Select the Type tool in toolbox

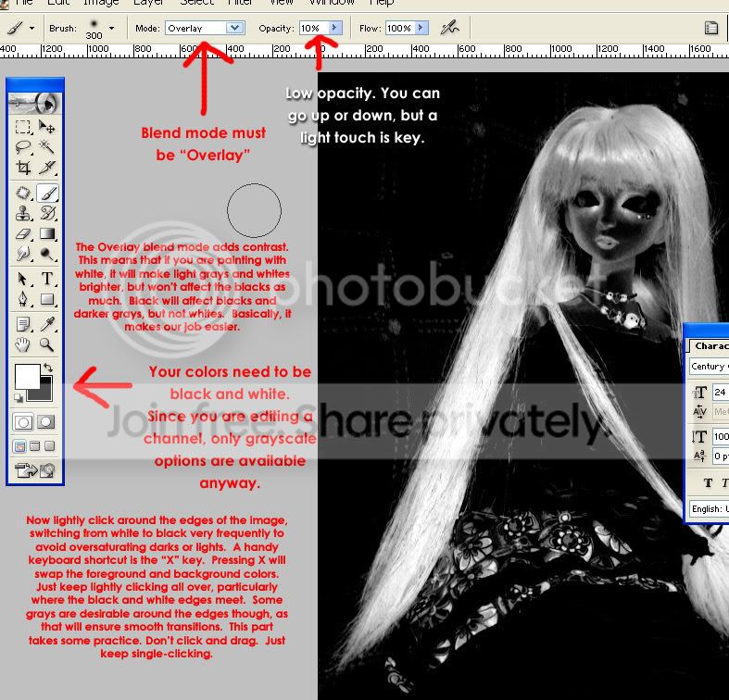(47, 279)
